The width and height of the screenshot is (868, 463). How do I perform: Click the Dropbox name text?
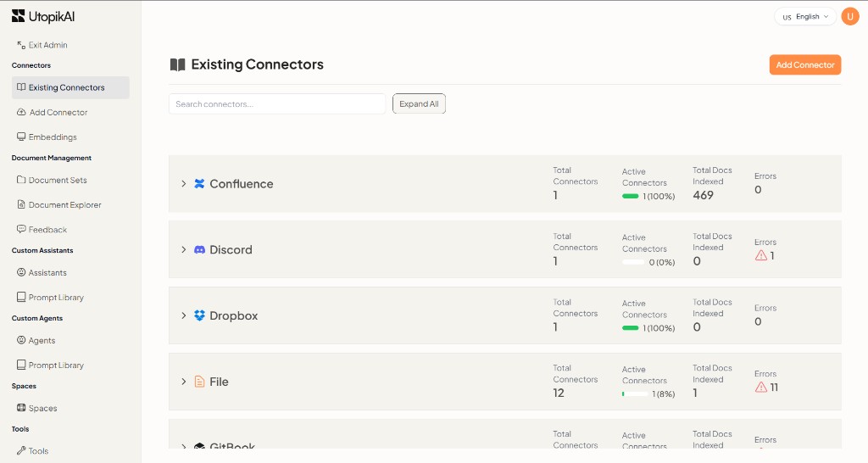(234, 315)
